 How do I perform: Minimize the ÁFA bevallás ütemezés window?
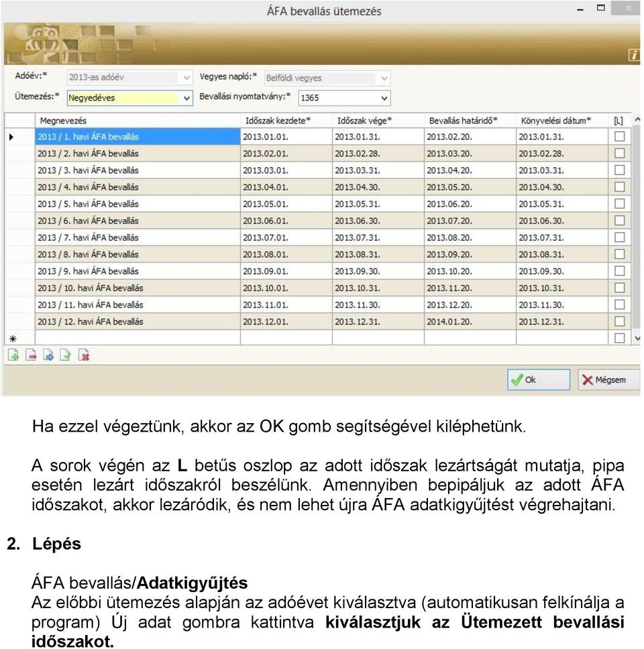pyautogui.click(x=580, y=9)
